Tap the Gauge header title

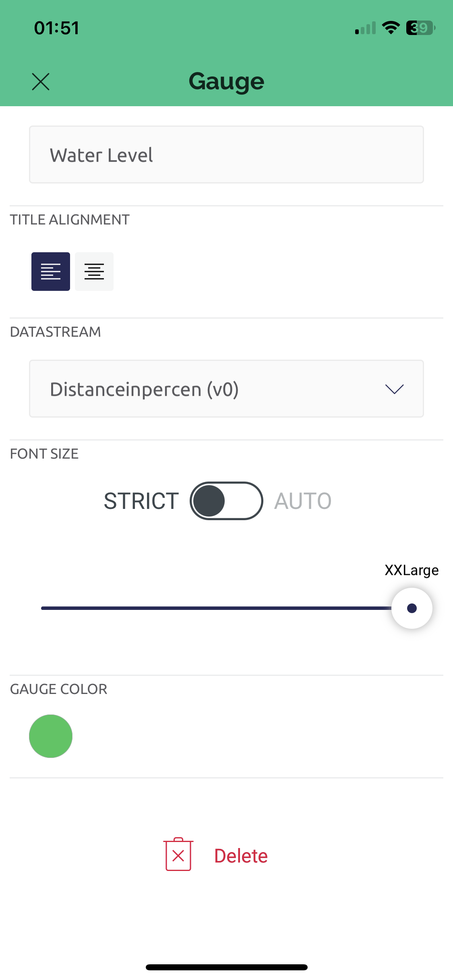[226, 82]
